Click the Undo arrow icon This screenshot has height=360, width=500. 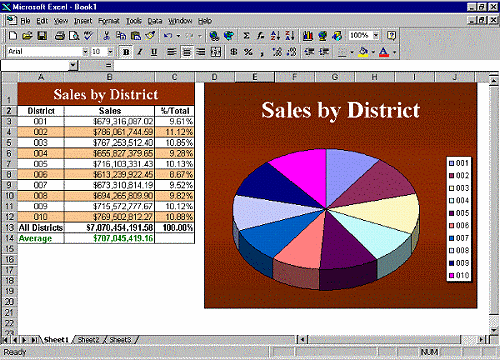[168, 36]
